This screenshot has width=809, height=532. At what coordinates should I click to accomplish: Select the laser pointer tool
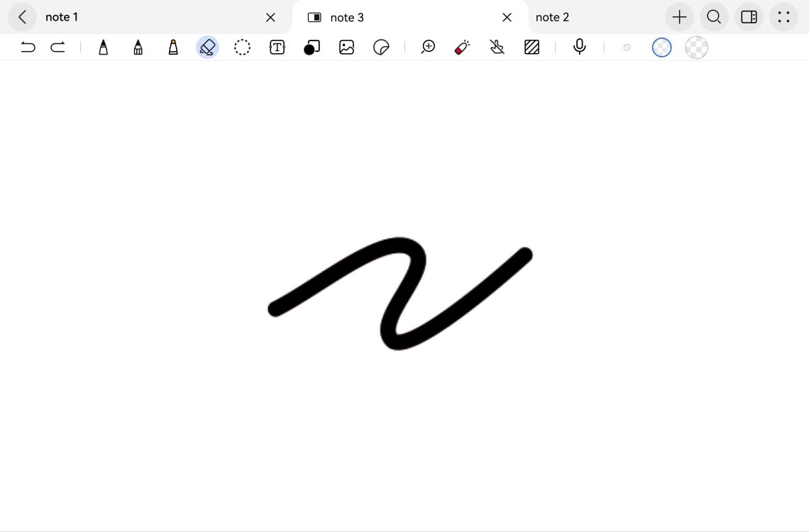[x=462, y=48]
